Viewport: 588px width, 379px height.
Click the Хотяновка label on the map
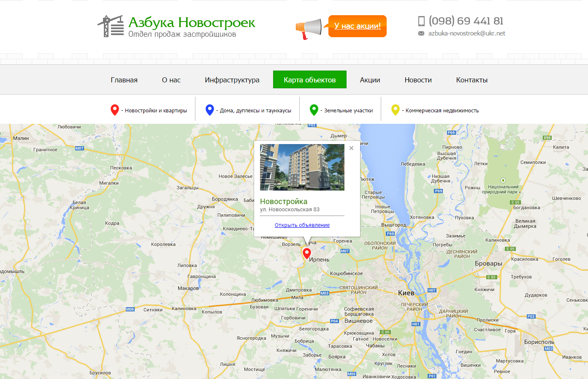(x=422, y=217)
